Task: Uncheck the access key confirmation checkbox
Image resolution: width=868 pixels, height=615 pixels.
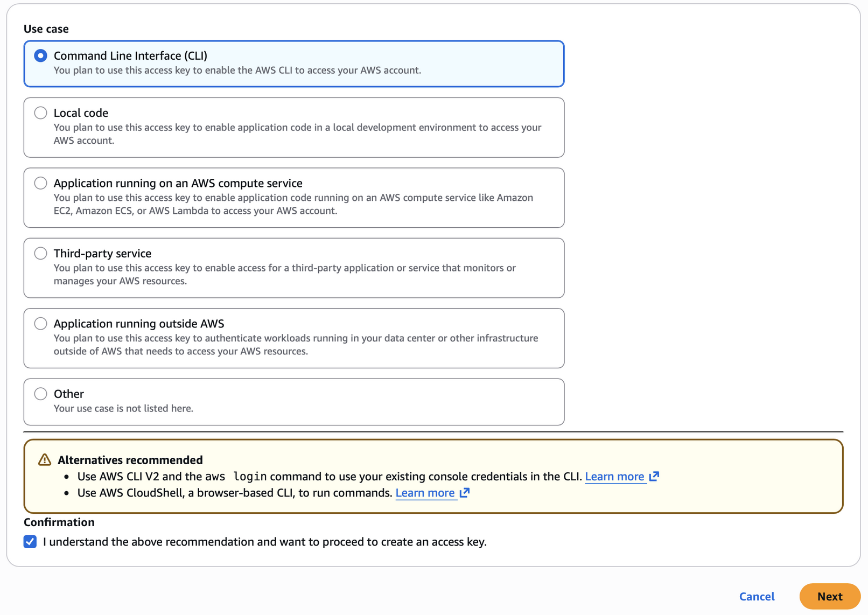Action: (30, 542)
